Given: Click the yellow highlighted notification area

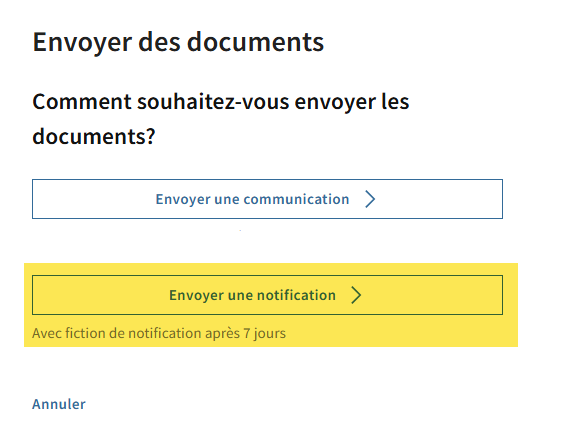Looking at the screenshot, I should 271,305.
